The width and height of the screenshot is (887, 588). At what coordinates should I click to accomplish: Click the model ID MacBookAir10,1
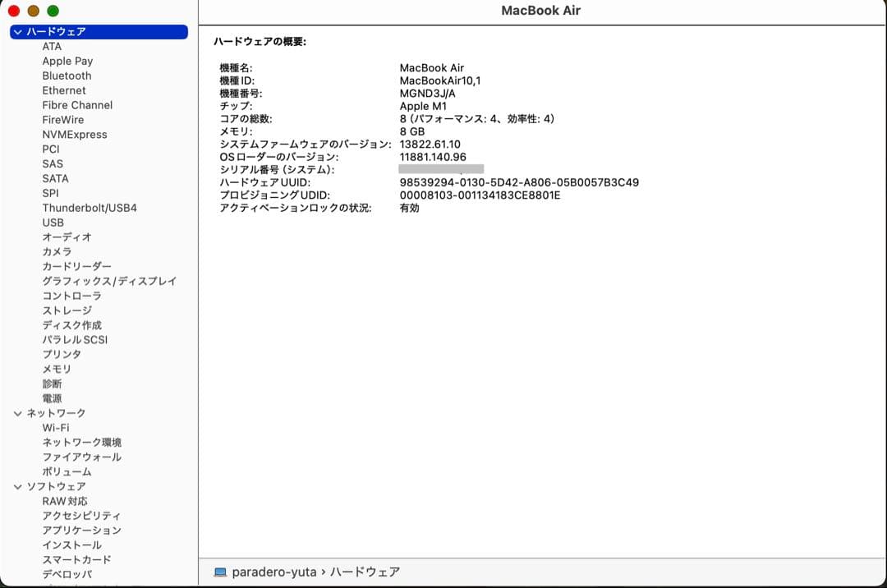pos(440,80)
